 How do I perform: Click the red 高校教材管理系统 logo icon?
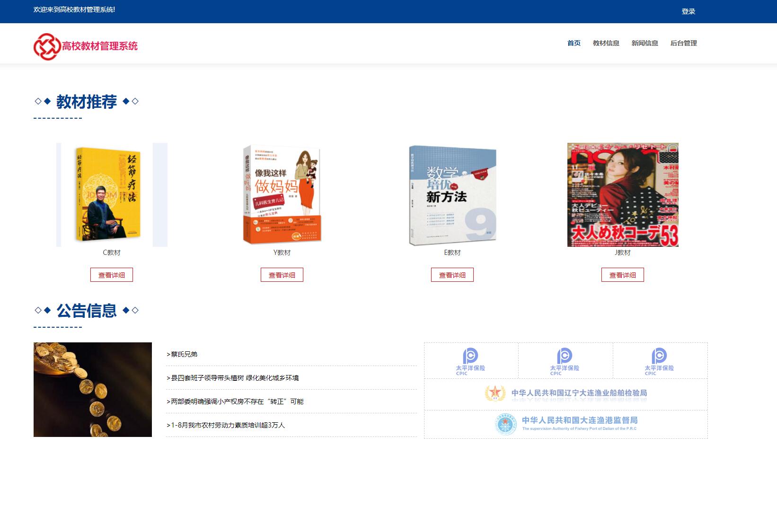pos(46,46)
